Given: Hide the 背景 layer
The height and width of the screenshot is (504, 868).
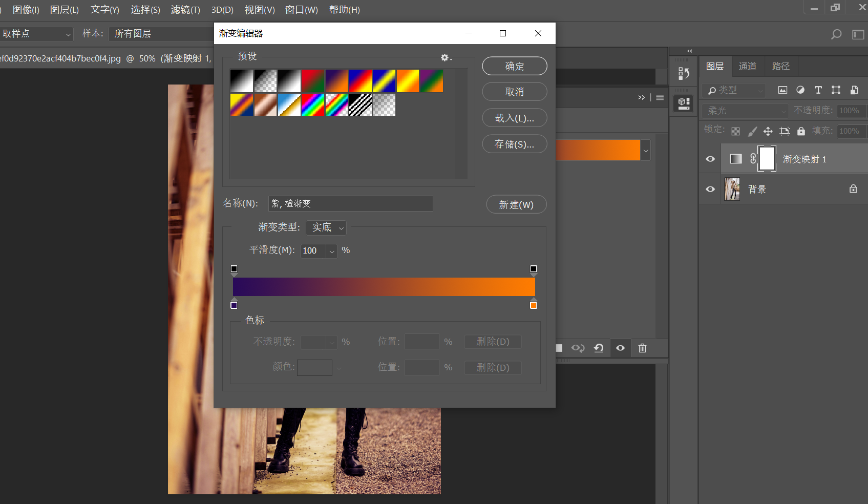Looking at the screenshot, I should coord(710,189).
